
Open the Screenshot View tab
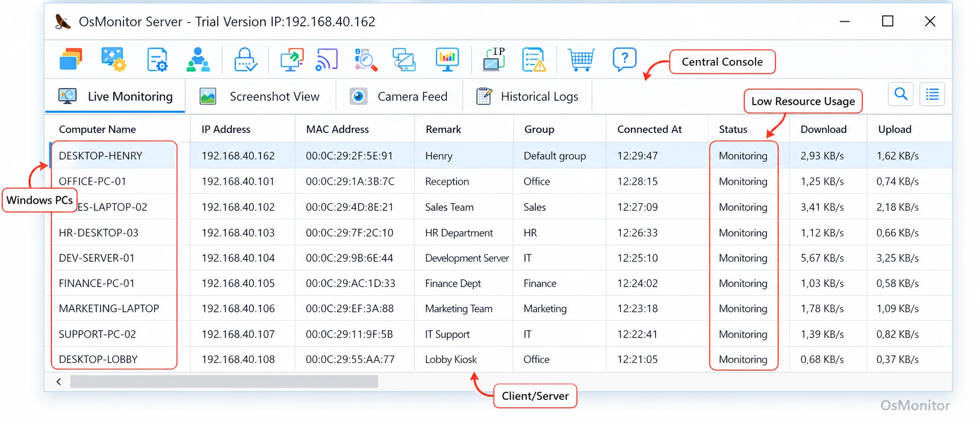pyautogui.click(x=260, y=96)
